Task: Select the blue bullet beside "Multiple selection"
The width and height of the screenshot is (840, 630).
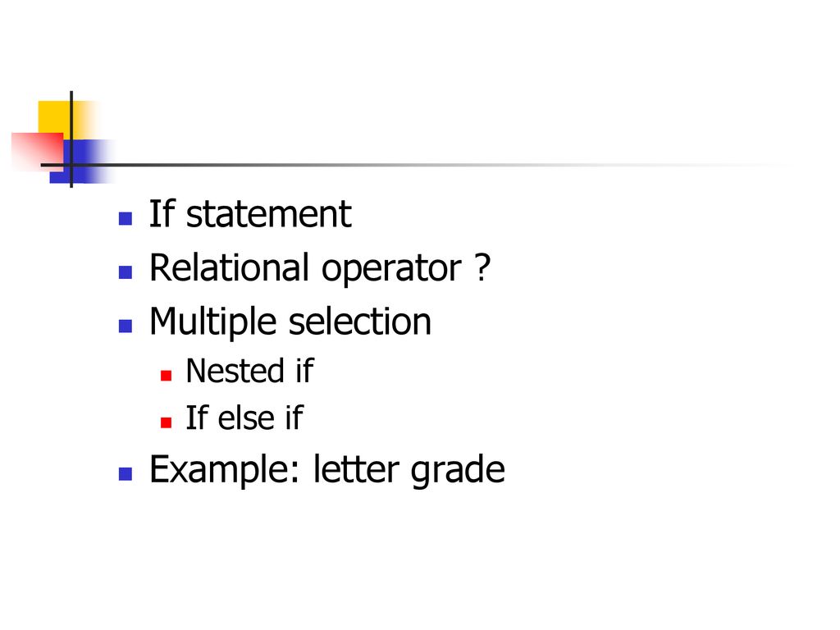Action: [x=126, y=326]
